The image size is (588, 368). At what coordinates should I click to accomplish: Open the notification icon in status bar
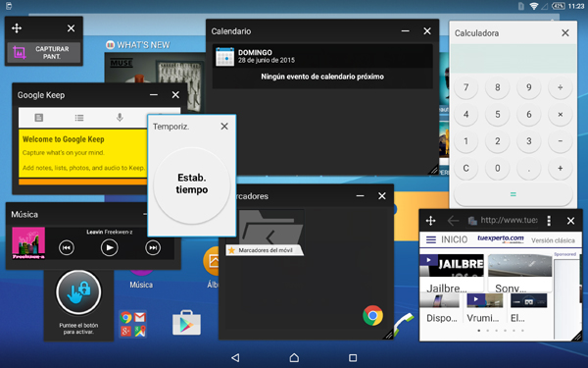tap(9, 6)
